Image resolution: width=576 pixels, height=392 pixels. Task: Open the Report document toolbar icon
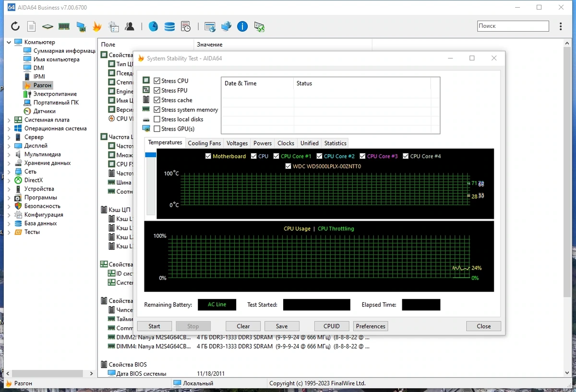tap(31, 26)
